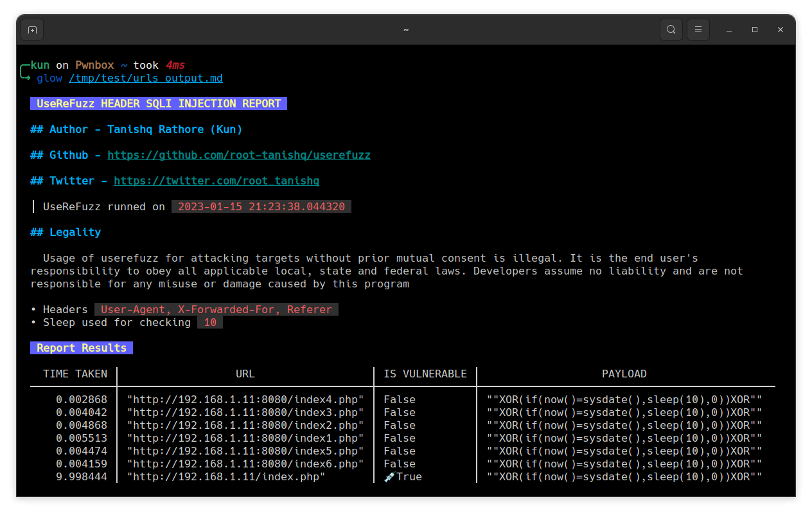The width and height of the screenshot is (812, 515).
Task: Click the index1.php URL cell
Action: click(x=245, y=438)
